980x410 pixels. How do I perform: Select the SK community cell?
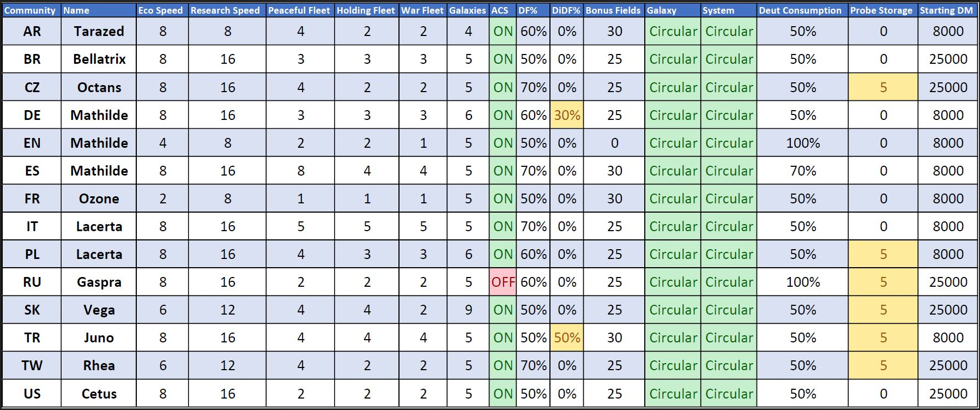click(32, 310)
